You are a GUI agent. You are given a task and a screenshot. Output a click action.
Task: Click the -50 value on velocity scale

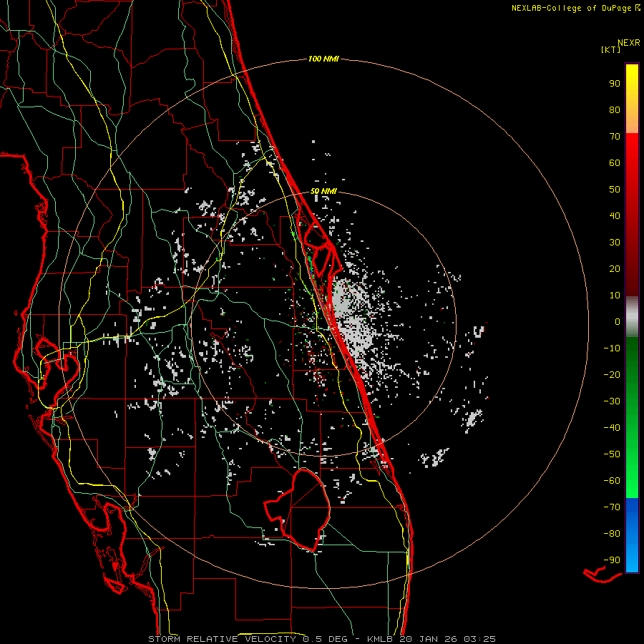coord(612,454)
